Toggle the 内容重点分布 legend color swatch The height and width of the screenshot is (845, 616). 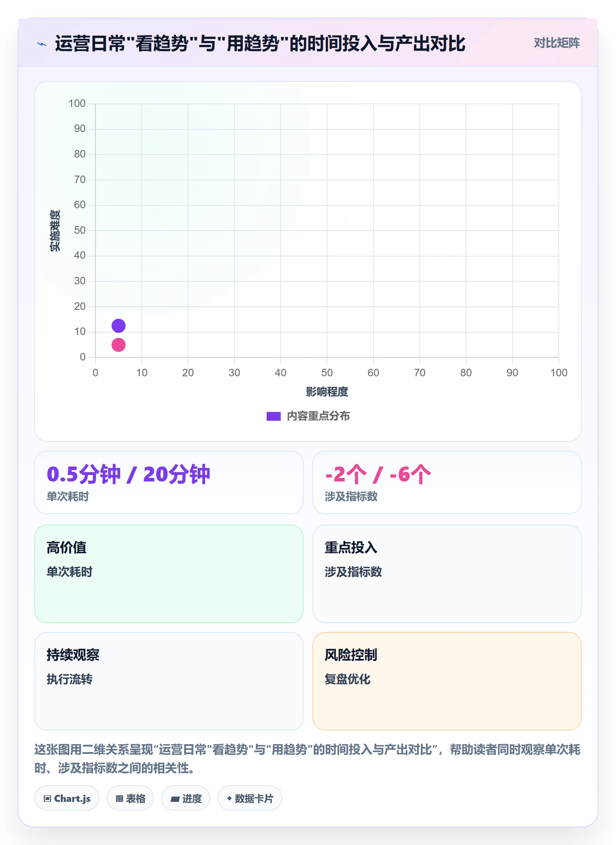click(x=273, y=416)
